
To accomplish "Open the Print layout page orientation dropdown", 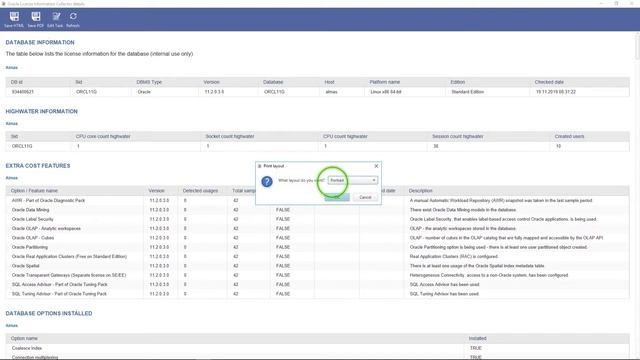I will tap(353, 180).
